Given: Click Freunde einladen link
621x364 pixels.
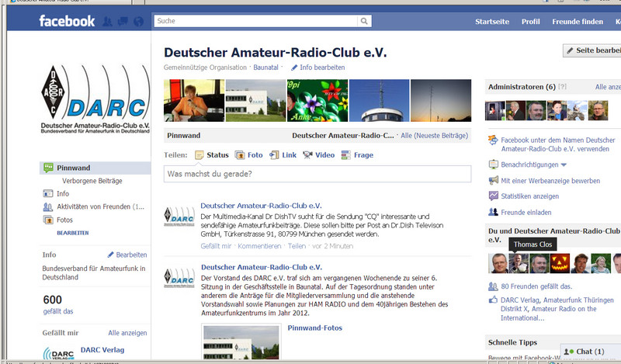Looking at the screenshot, I should point(526,213).
